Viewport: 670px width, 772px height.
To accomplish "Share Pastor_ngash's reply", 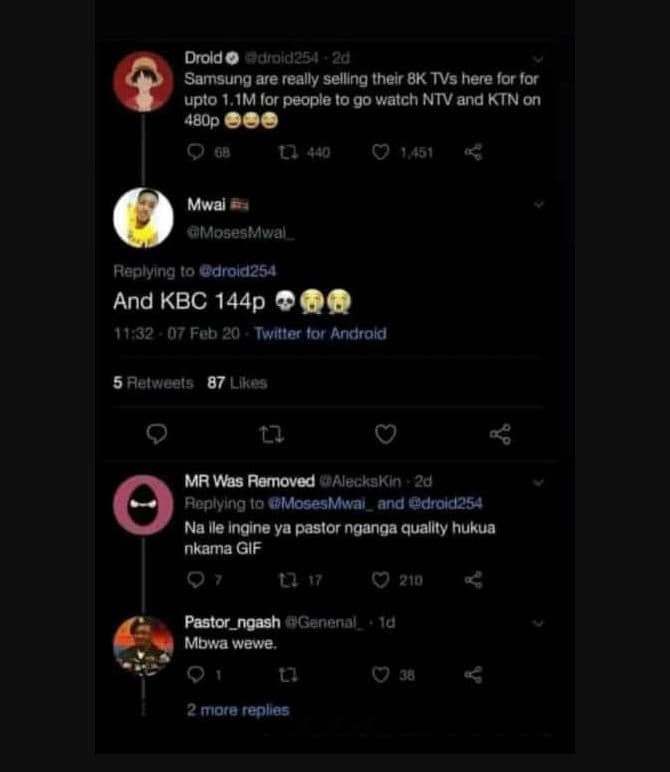I will point(473,675).
